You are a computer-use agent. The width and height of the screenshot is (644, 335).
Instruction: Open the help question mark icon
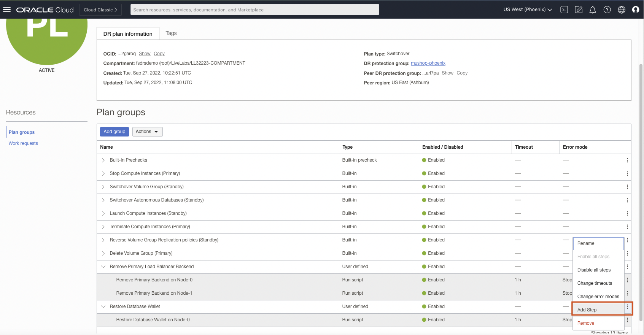pyautogui.click(x=607, y=10)
